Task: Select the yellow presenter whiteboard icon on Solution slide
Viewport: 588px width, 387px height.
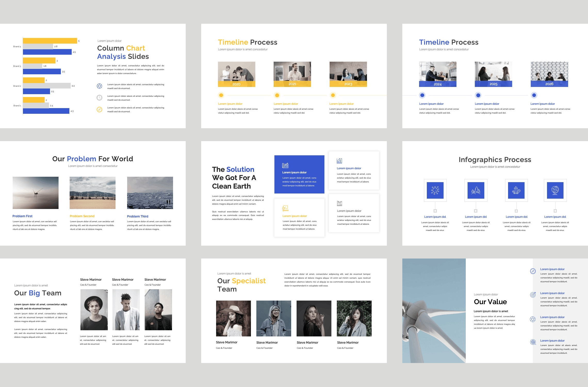Action: tap(285, 208)
